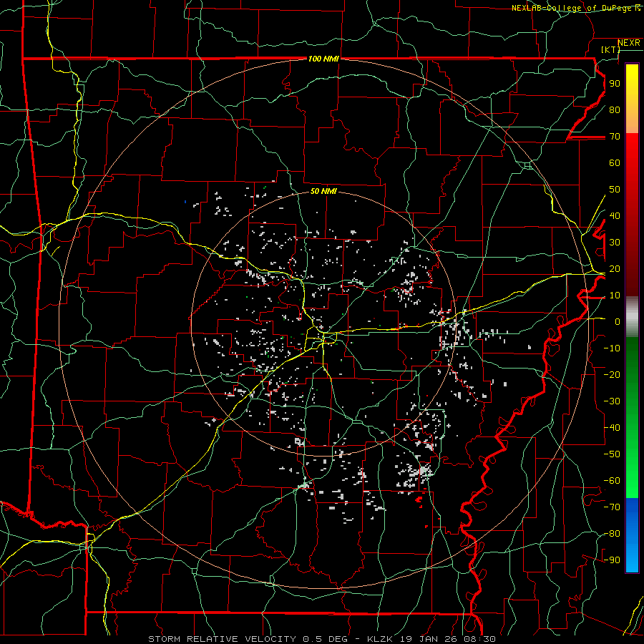644x644 pixels.
Task: Click the [KT] units label
Action: [610, 49]
